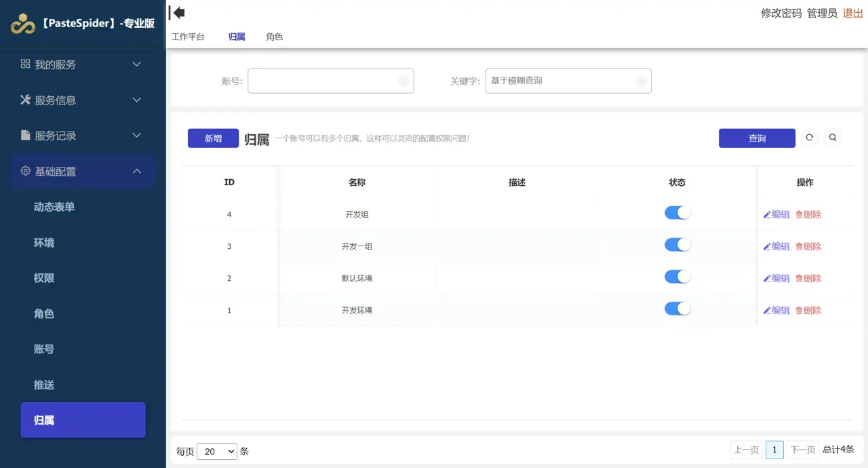Select the highlighted 归属 sidebar item
Image resolution: width=868 pixels, height=468 pixels.
83,420
